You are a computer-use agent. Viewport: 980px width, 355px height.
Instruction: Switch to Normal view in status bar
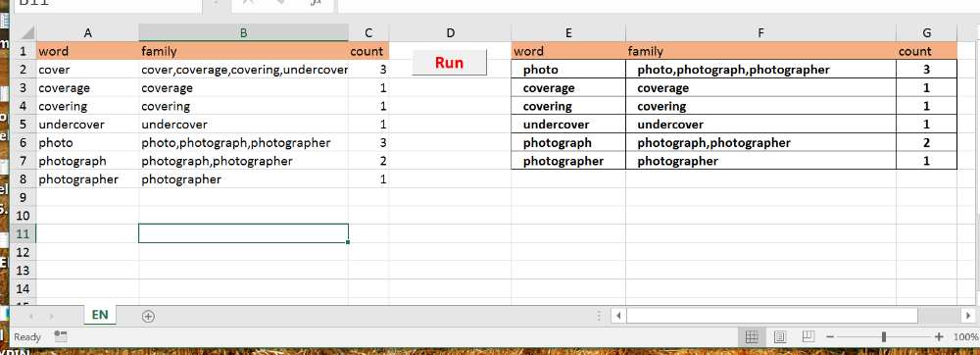(x=752, y=337)
